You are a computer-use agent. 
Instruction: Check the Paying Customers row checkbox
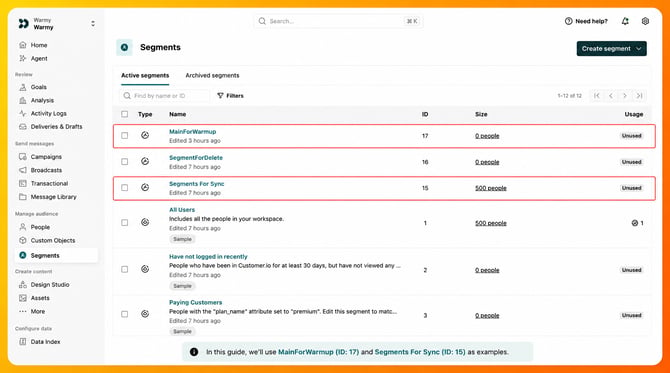coord(124,314)
